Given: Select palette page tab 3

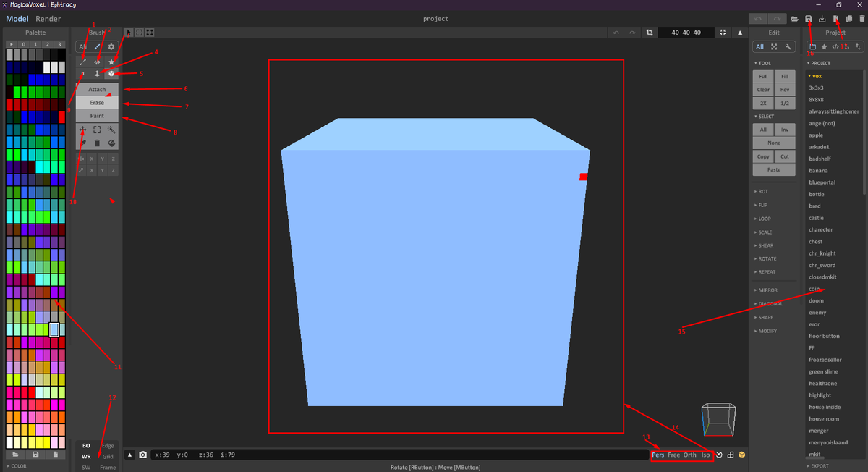Looking at the screenshot, I should [x=61, y=45].
